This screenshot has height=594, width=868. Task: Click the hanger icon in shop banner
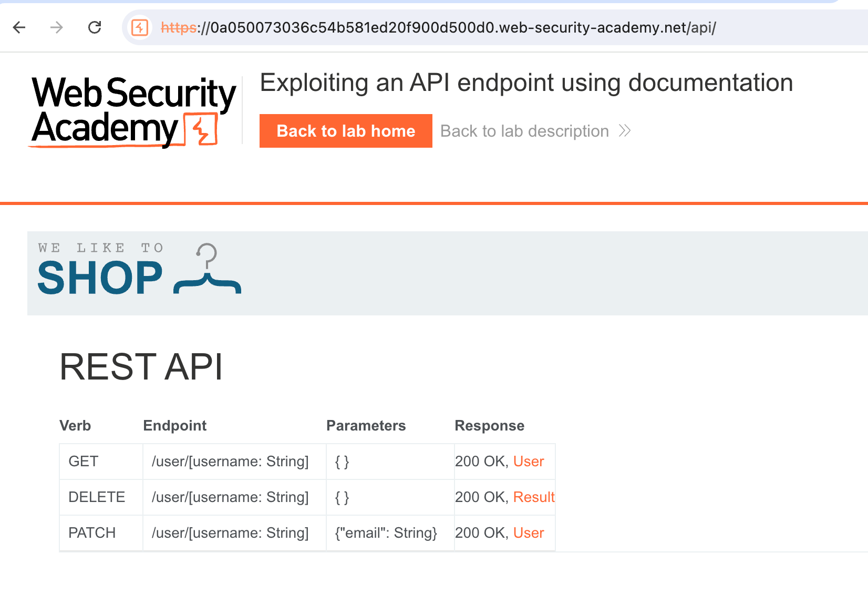(x=207, y=269)
